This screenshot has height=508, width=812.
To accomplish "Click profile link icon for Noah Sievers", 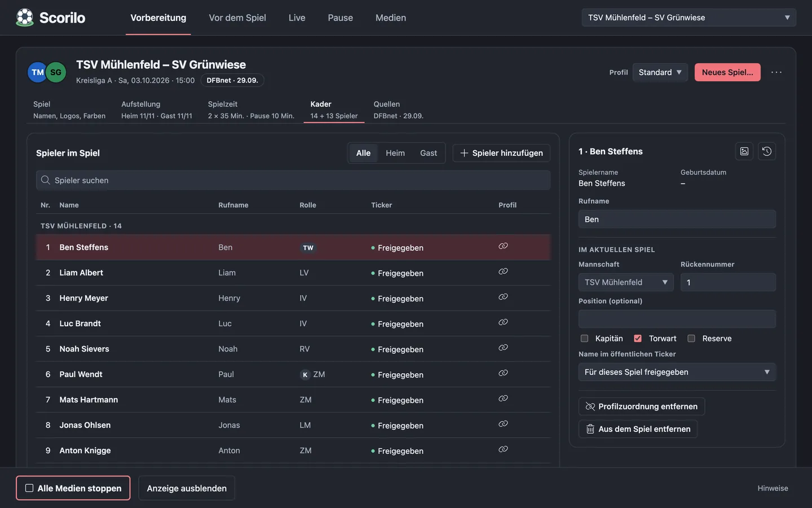I will (503, 348).
